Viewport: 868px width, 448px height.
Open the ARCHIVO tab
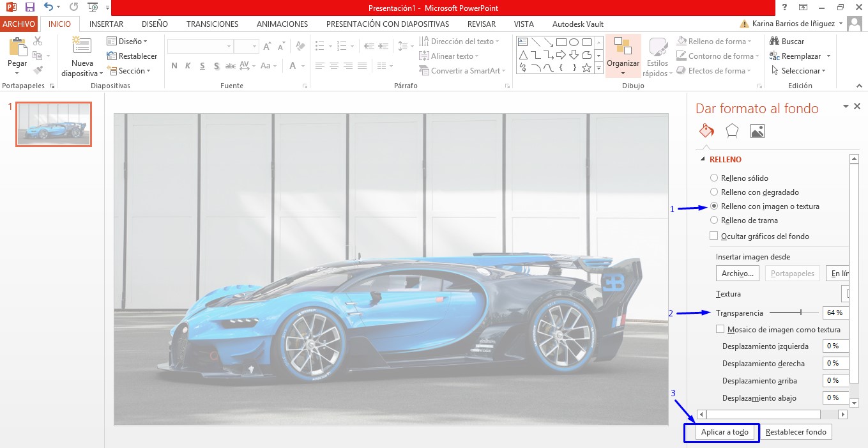18,24
